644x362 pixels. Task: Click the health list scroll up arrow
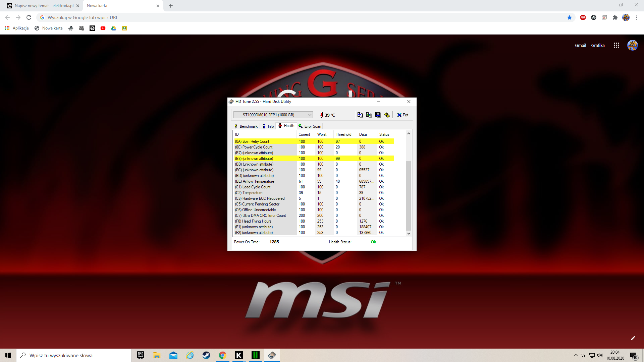point(409,134)
